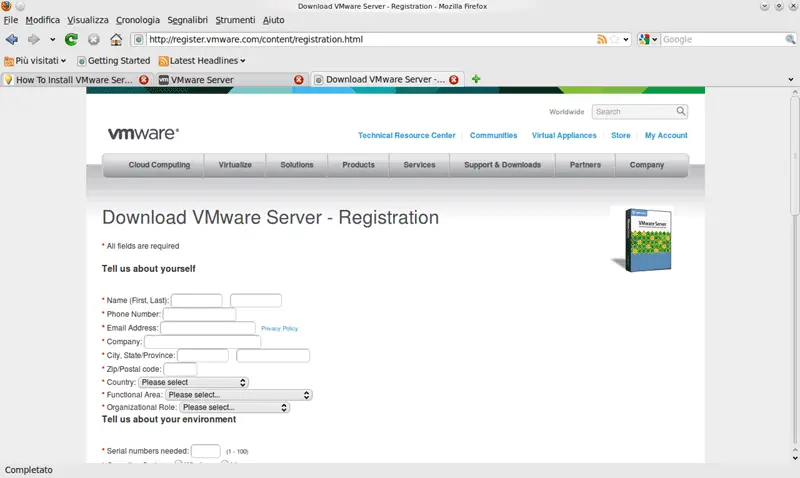Open the Country dropdown
Image resolution: width=800 pixels, height=478 pixels.
tap(193, 382)
